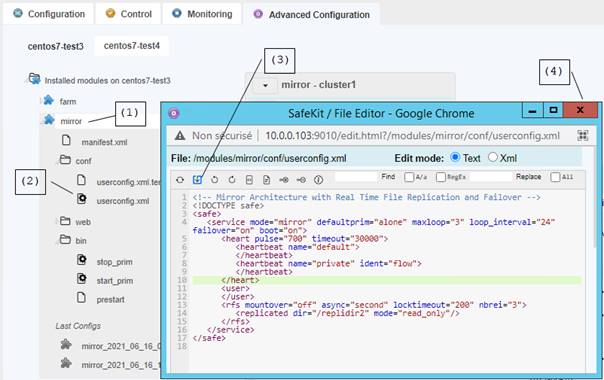This screenshot has width=604, height=380.
Task: Open prestart script in the tree
Action: pos(111,300)
